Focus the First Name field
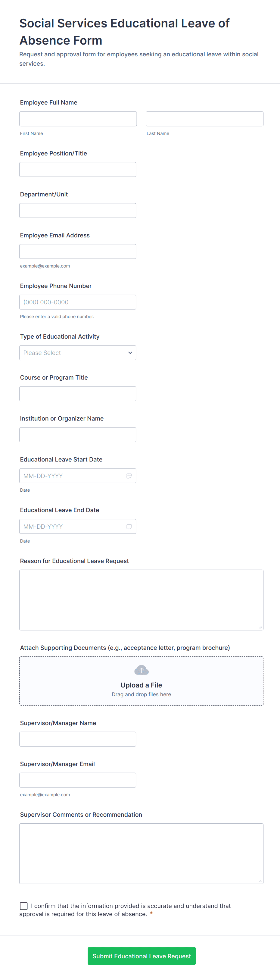Viewport: 280px width, 980px height. tap(78, 119)
